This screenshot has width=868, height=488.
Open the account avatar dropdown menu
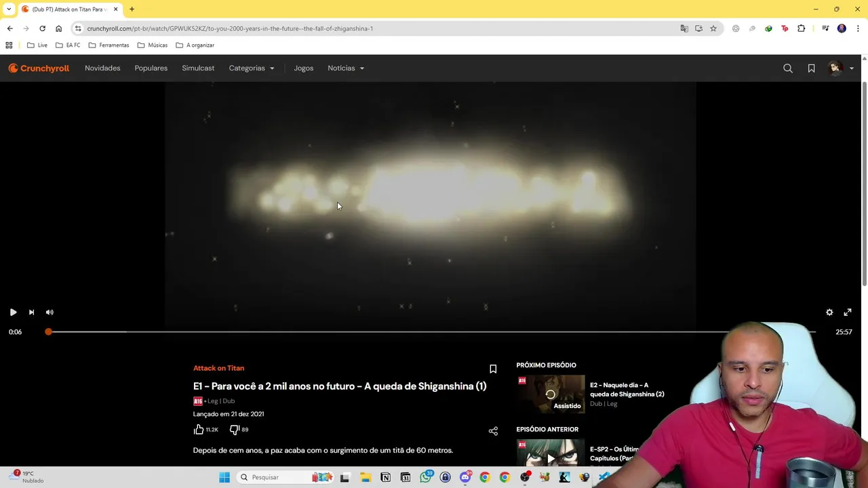coord(841,68)
